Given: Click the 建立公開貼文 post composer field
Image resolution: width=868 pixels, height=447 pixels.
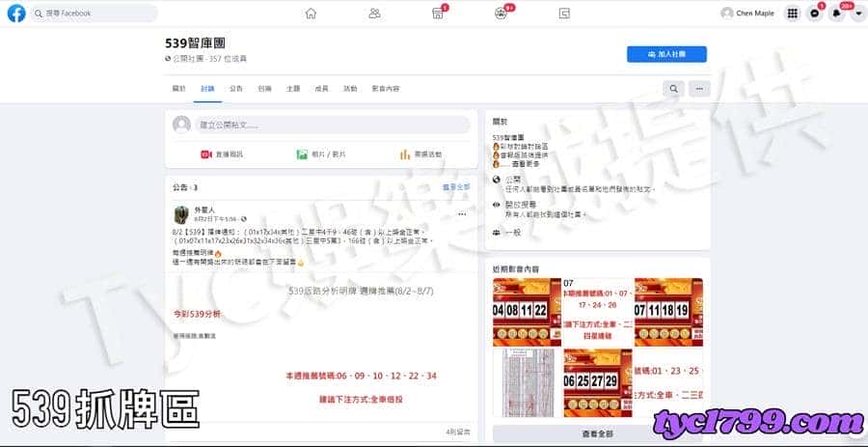Looking at the screenshot, I should point(332,125).
